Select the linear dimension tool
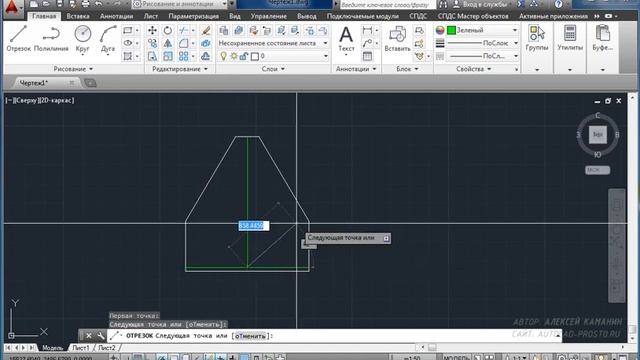This screenshot has height=360, width=640. (x=367, y=30)
